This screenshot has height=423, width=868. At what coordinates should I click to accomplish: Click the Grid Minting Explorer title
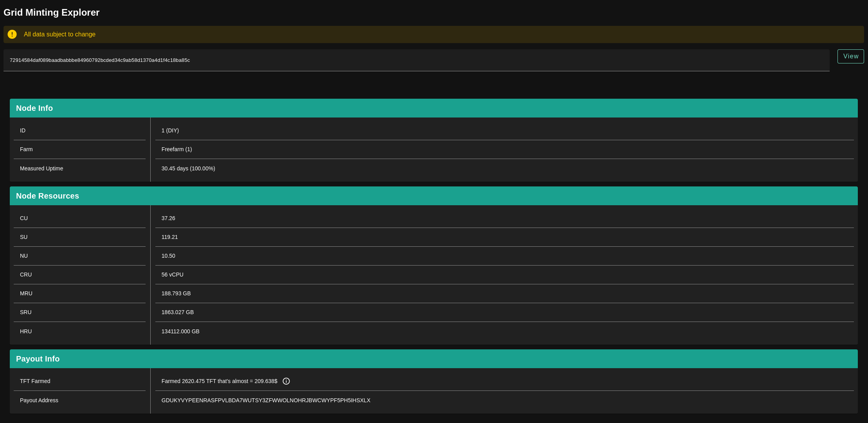(x=51, y=13)
